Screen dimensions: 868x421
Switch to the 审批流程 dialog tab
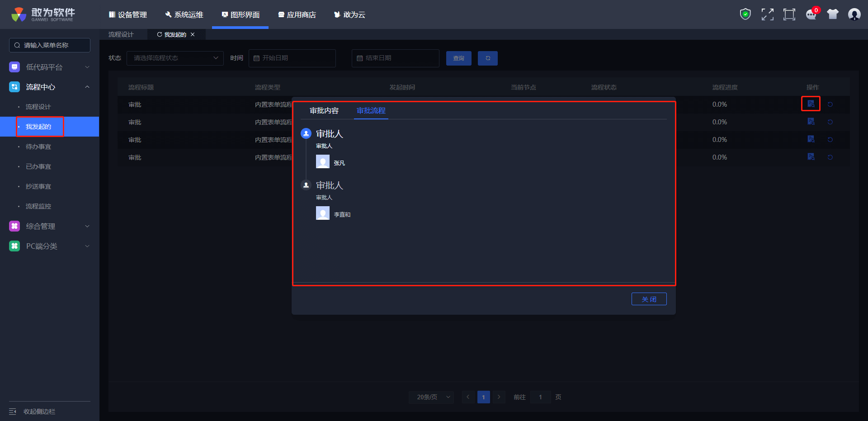[371, 111]
